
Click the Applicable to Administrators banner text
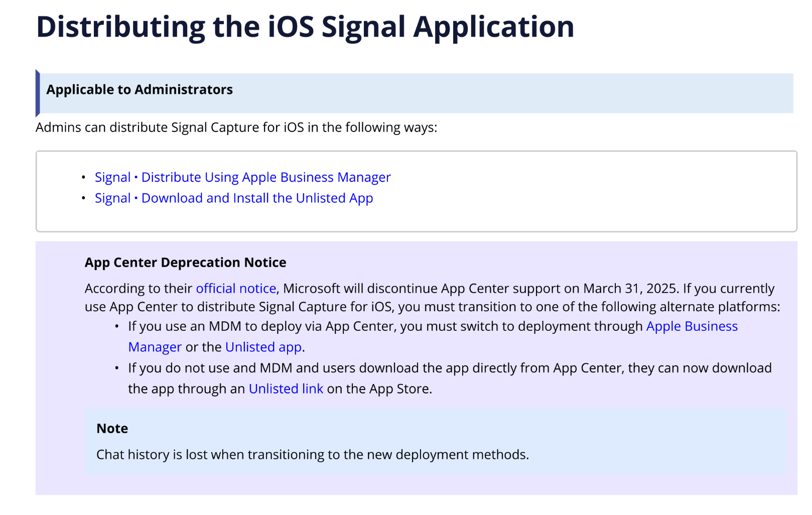[140, 90]
